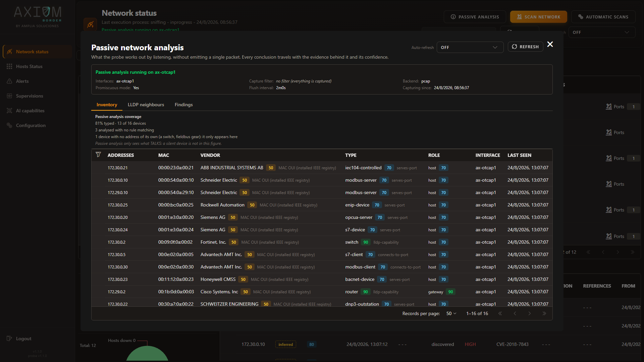Open Supervisions in the sidebar
644x362 pixels.
[x=37, y=96]
